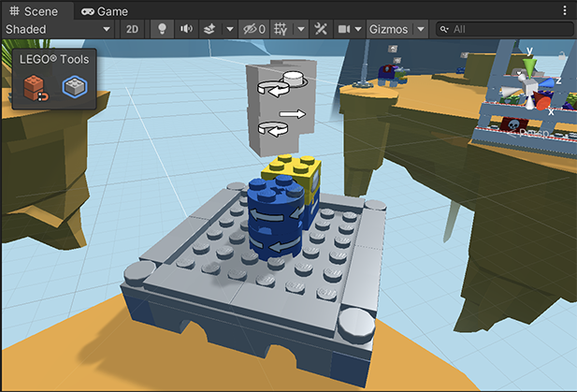
Task: Toggle hidden objects visibility eye icon
Action: pyautogui.click(x=252, y=29)
